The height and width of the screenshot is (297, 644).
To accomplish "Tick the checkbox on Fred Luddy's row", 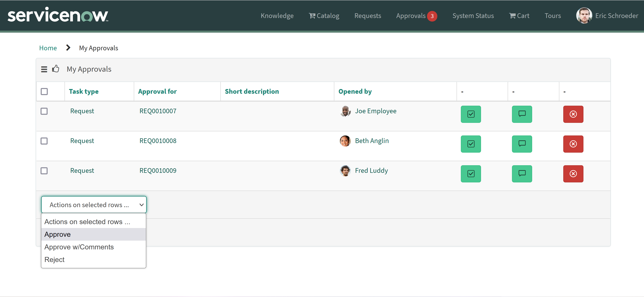I will pyautogui.click(x=44, y=171).
